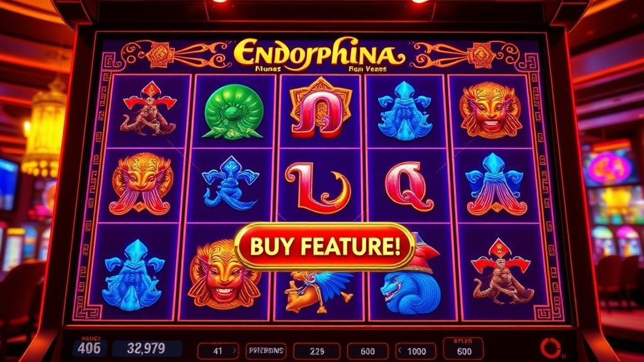644x362 pixels.
Task: Increase value with arrow beside 41
Action: click(234, 351)
